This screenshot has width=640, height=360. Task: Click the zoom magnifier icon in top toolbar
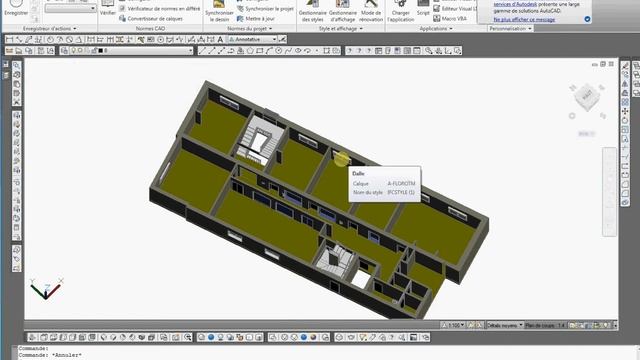(428, 51)
